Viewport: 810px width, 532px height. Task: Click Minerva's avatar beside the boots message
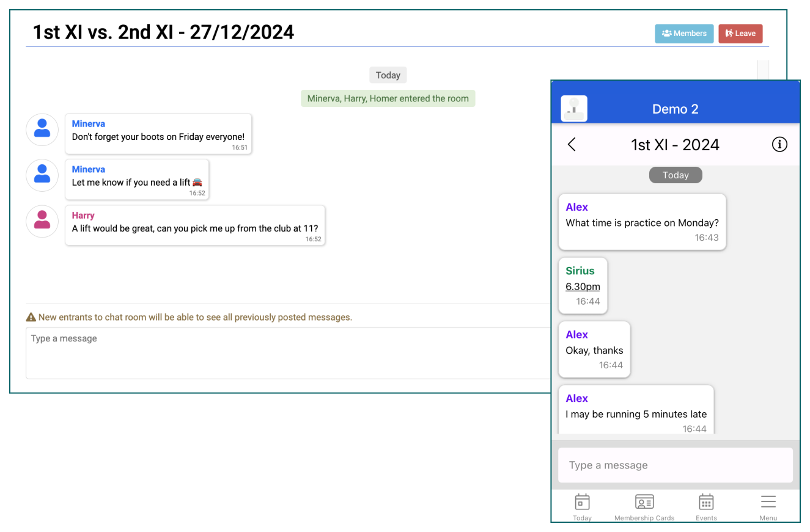[x=42, y=129]
